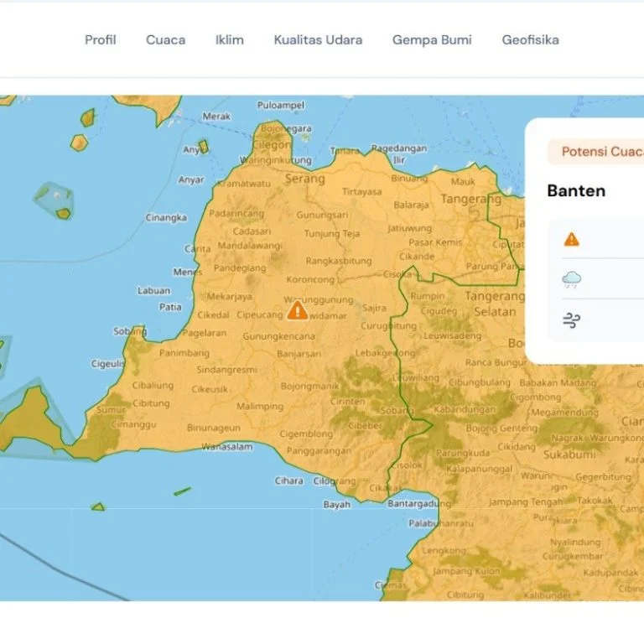The image size is (644, 644).
Task: Select Cilegon on the map
Action: tap(271, 144)
